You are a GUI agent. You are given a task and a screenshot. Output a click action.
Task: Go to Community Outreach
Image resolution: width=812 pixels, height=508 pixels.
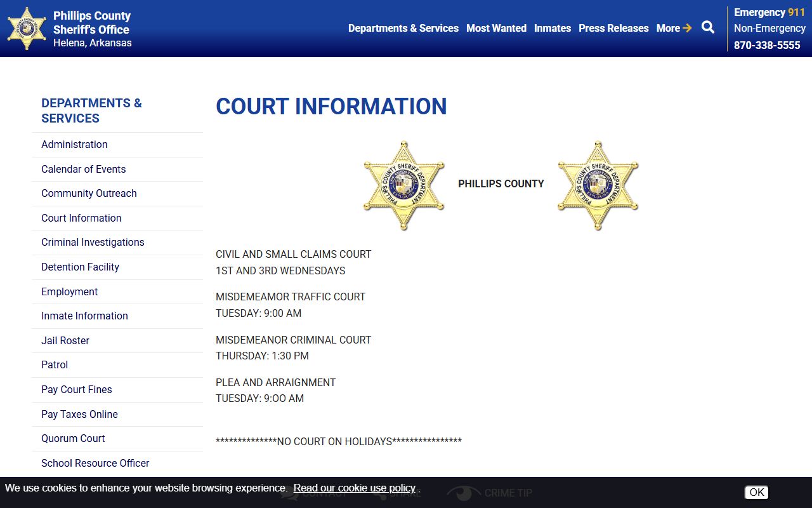117,194
